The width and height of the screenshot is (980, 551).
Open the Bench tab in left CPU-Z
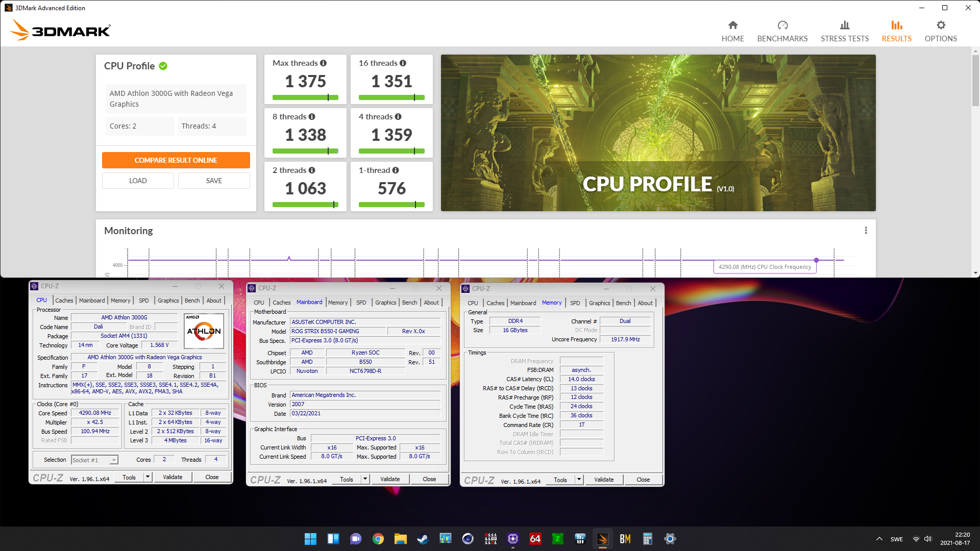[x=192, y=300]
